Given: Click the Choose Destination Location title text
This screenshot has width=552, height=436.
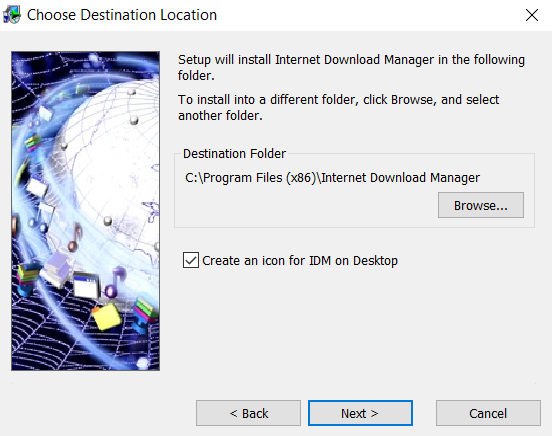Looking at the screenshot, I should (x=122, y=15).
